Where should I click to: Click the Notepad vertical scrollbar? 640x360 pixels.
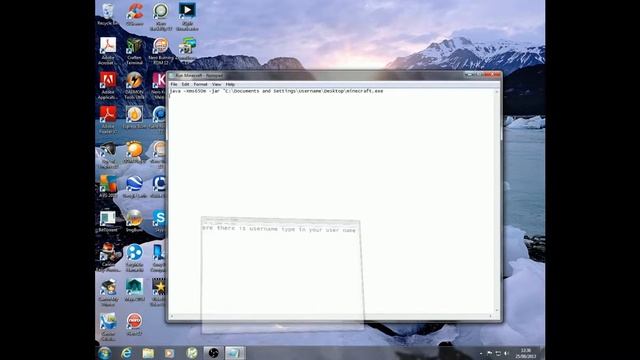[497, 201]
